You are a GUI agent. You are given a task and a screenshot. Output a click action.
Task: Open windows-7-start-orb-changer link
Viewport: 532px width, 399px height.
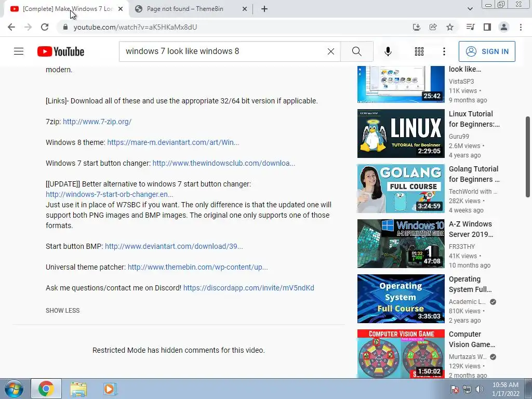(109, 194)
